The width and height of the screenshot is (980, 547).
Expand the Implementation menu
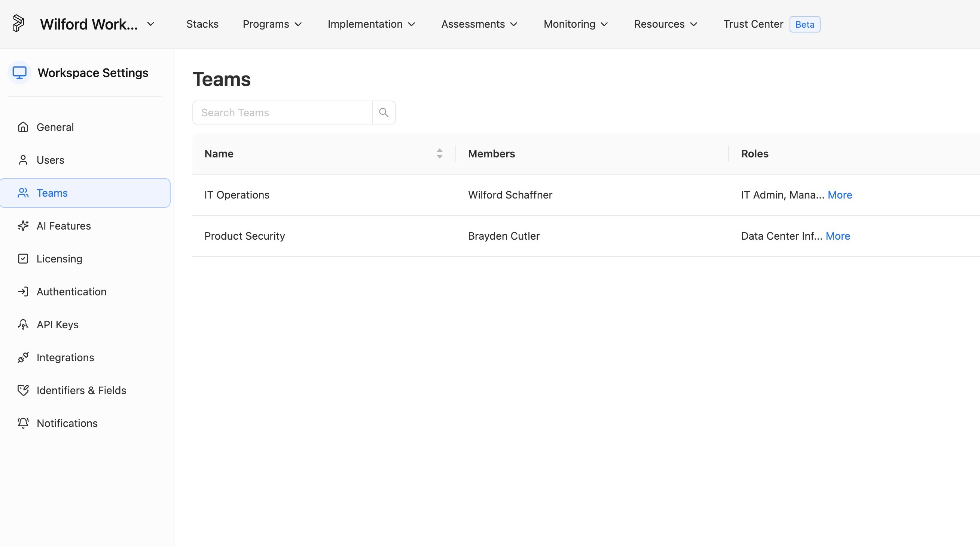pos(371,24)
